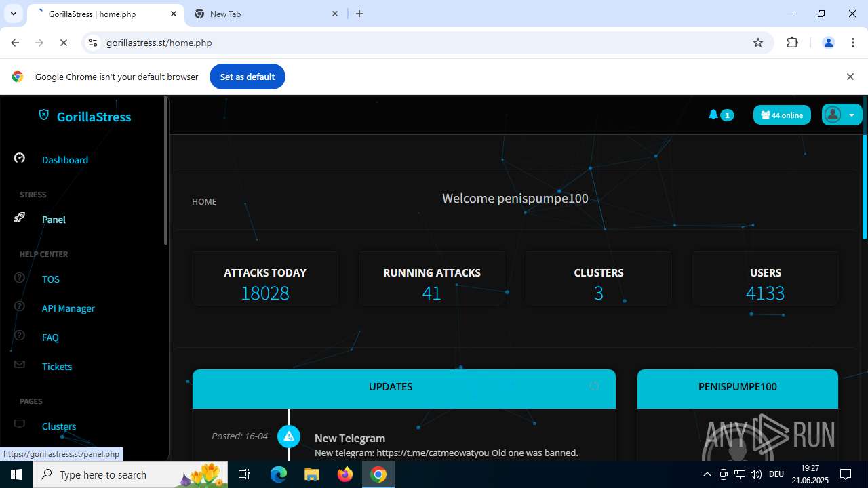868x488 pixels.
Task: Click the New Telegram post title
Action: click(x=350, y=438)
